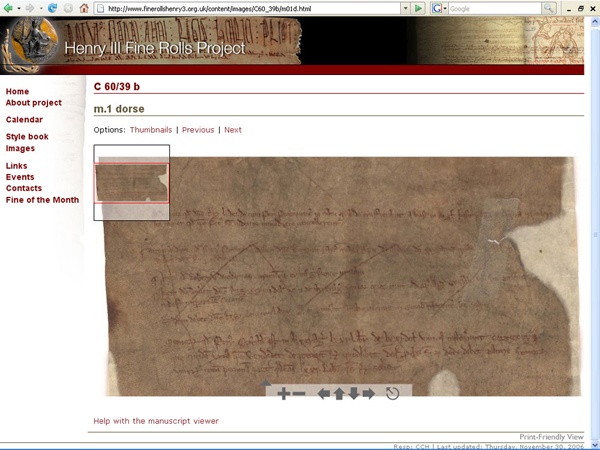Screen dimensions: 600x450
Task: Zoom in on the manuscript with plus icon
Action: tap(284, 394)
